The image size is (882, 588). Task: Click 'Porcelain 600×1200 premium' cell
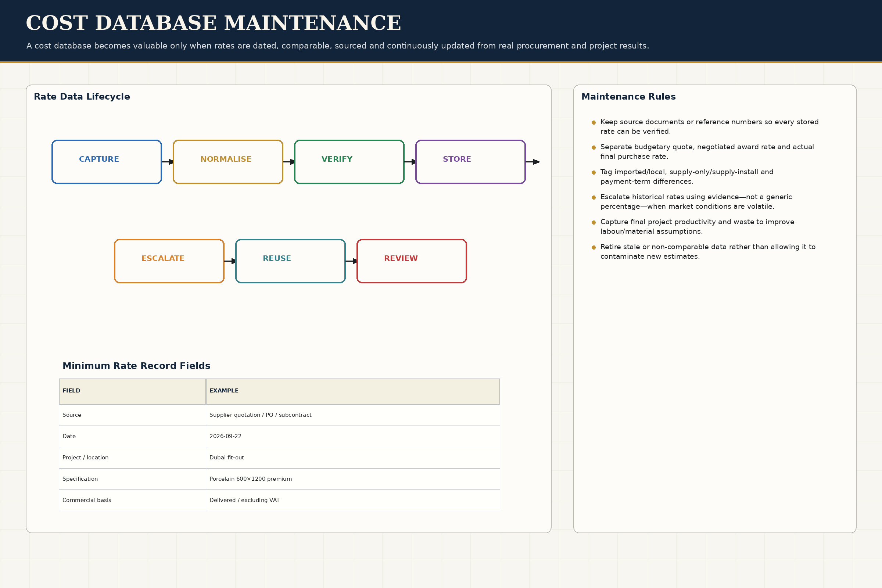click(353, 479)
